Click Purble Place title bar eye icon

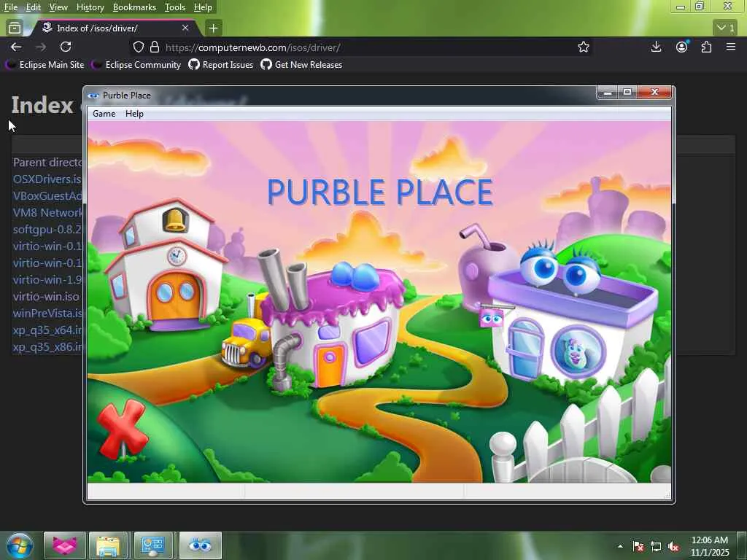pos(93,96)
